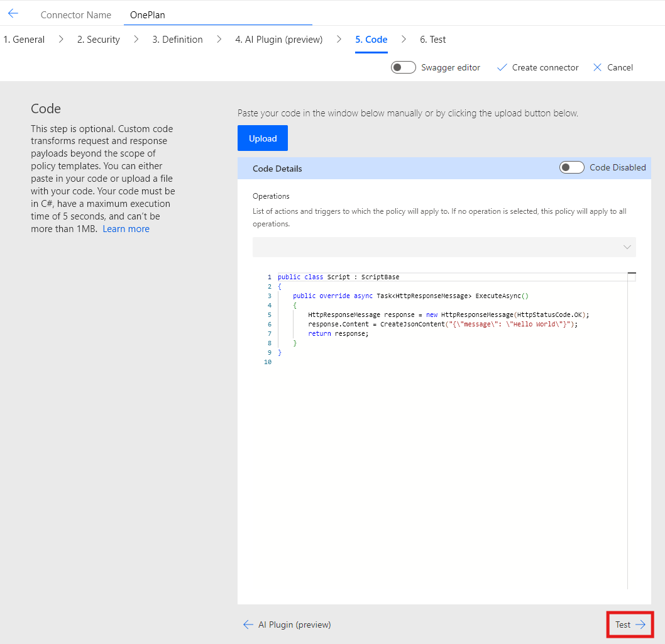
Task: Click chevron between Code and Test
Action: [404, 40]
